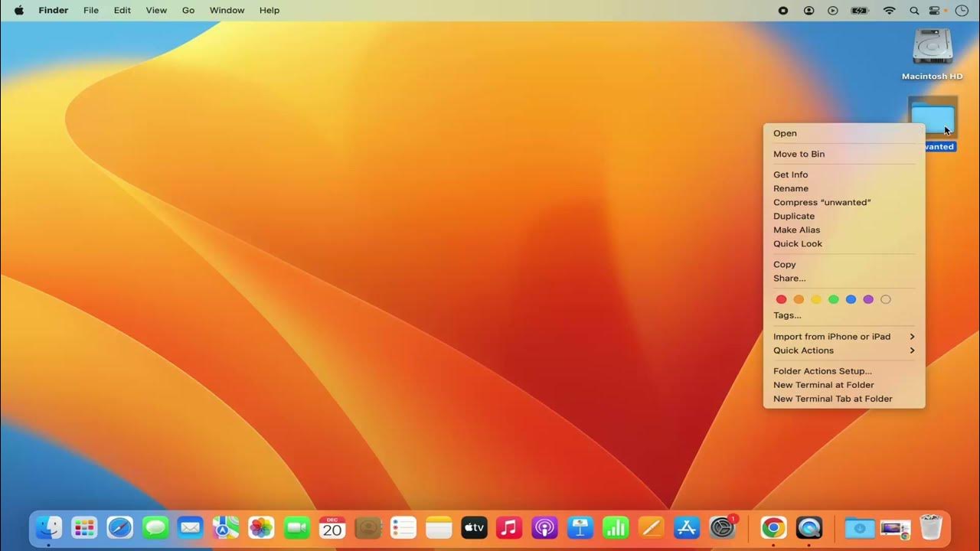Apply the blue tag color
Image resolution: width=980 pixels, height=551 pixels.
tap(851, 299)
